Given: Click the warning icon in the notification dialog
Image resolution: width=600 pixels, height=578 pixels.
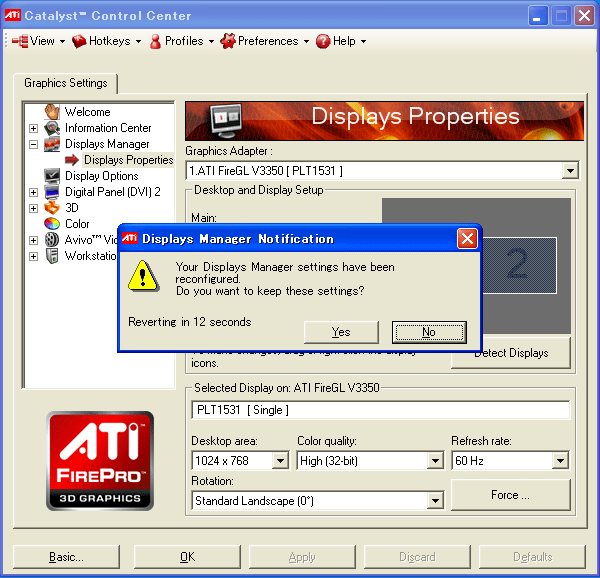Looking at the screenshot, I should [143, 276].
